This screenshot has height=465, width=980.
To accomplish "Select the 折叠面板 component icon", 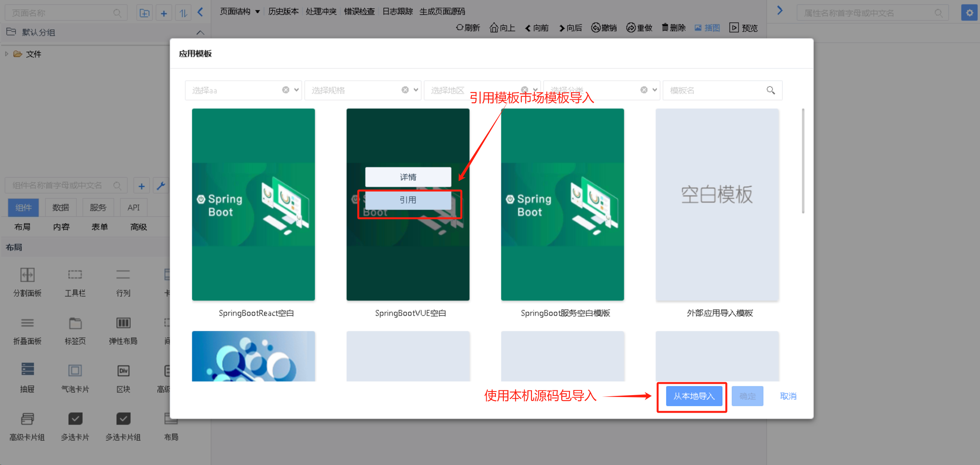I will pyautogui.click(x=27, y=323).
